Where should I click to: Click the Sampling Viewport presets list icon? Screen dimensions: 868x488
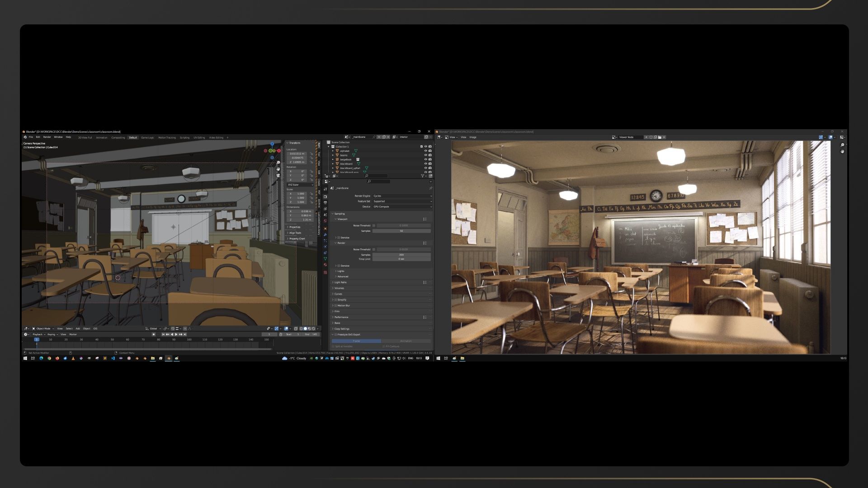tap(425, 219)
